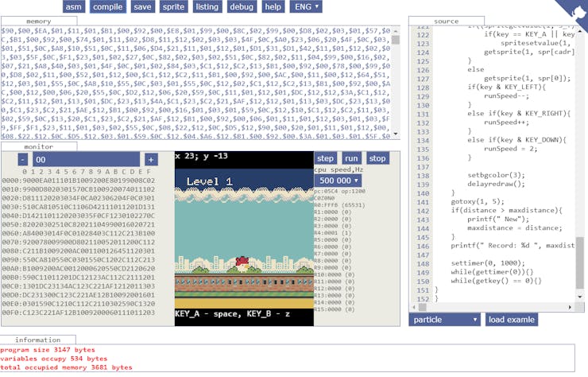This screenshot has width=588, height=377.
Task: Click the R4:0001 register value
Action: 333,233
